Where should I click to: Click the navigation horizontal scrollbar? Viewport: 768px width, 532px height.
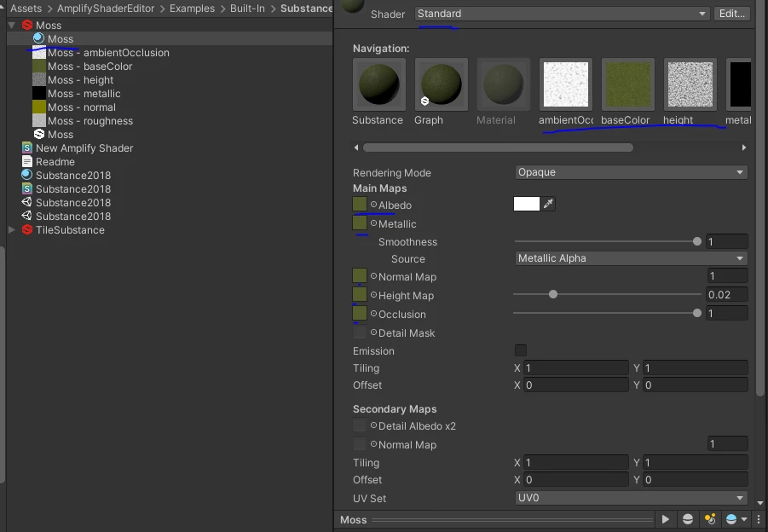pyautogui.click(x=498, y=147)
